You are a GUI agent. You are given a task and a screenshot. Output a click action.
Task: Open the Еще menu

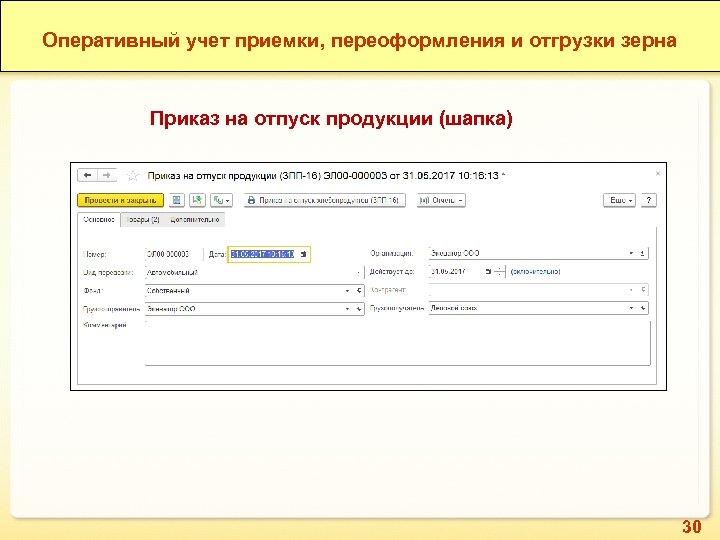[x=619, y=200]
